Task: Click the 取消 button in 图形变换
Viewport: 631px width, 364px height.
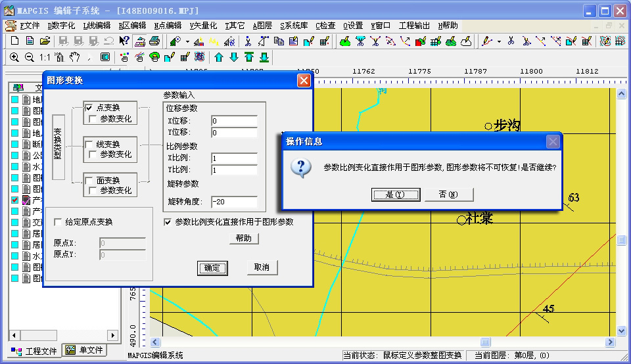Action: [x=262, y=267]
